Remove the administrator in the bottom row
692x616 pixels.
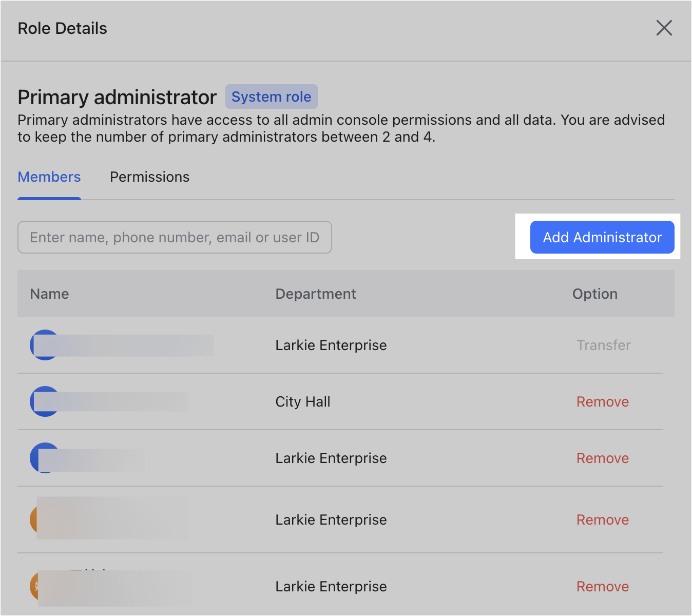click(603, 586)
